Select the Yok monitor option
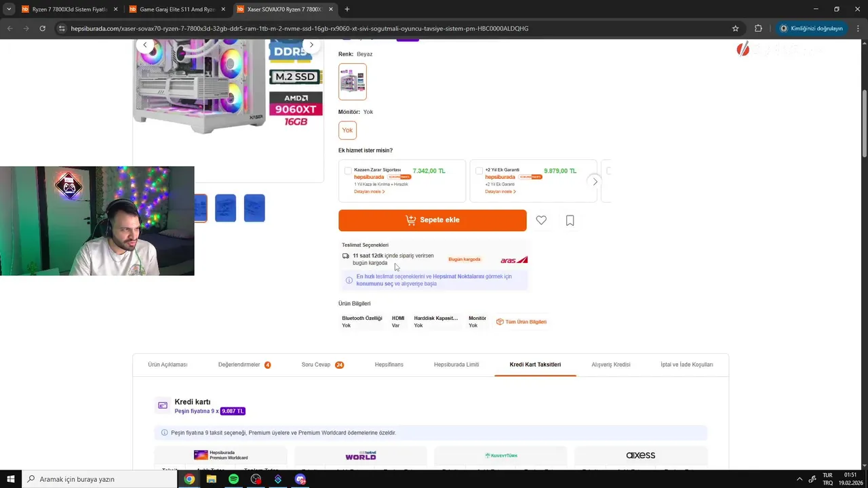 click(x=347, y=130)
